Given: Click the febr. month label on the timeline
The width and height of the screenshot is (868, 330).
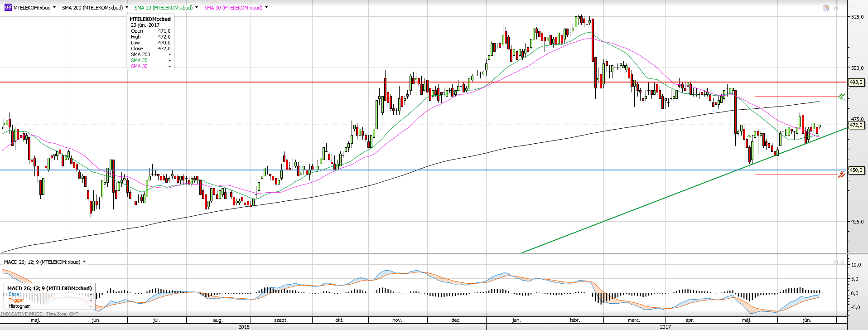Looking at the screenshot, I should tap(575, 320).
